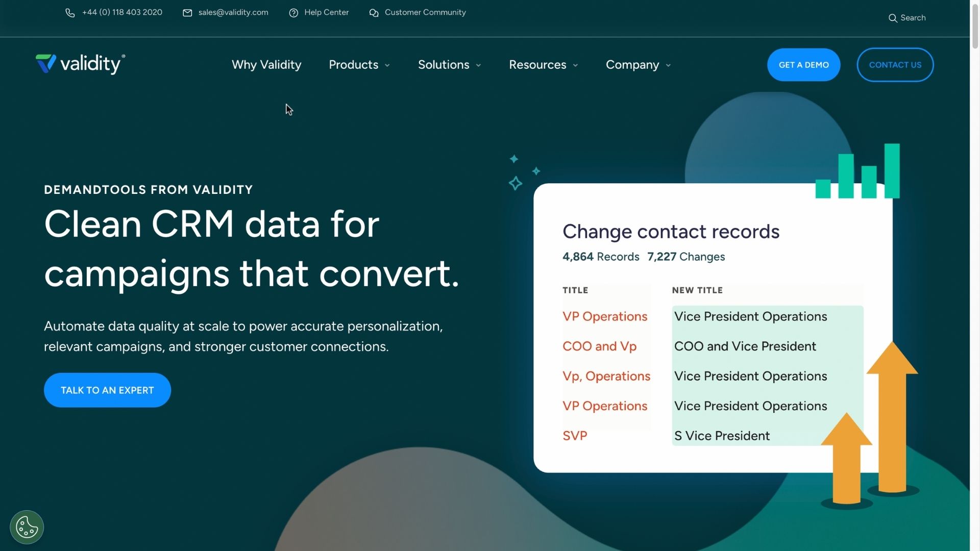Click the 'Clean CRM data for' headline
The width and height of the screenshot is (980, 551).
point(211,224)
